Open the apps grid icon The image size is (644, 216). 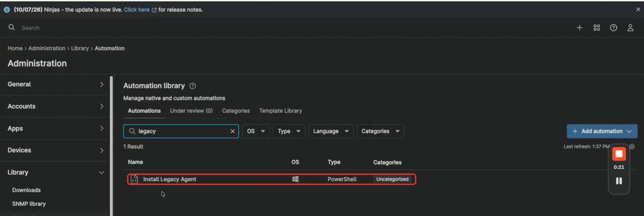click(x=597, y=28)
